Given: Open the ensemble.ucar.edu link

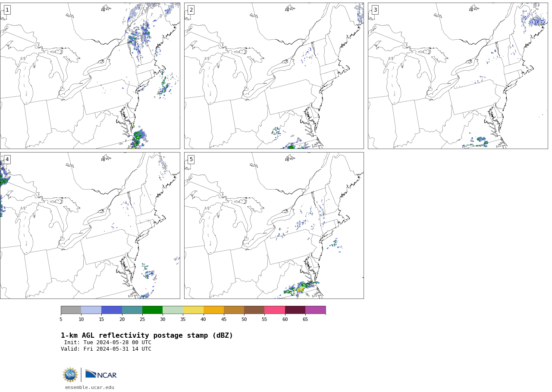Looking at the screenshot, I should 90,388.
